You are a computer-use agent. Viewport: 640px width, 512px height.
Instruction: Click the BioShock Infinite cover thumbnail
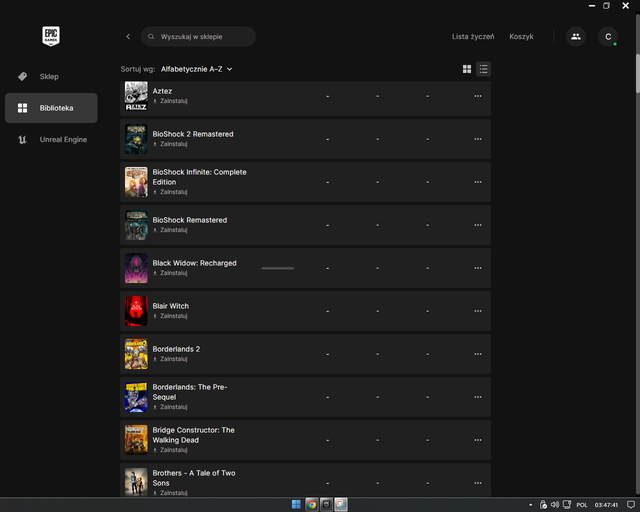click(136, 182)
